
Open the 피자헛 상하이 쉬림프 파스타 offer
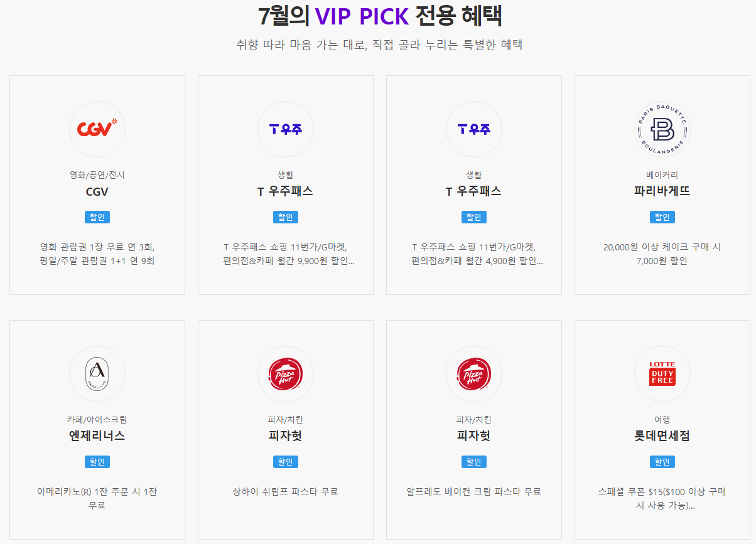pyautogui.click(x=286, y=430)
